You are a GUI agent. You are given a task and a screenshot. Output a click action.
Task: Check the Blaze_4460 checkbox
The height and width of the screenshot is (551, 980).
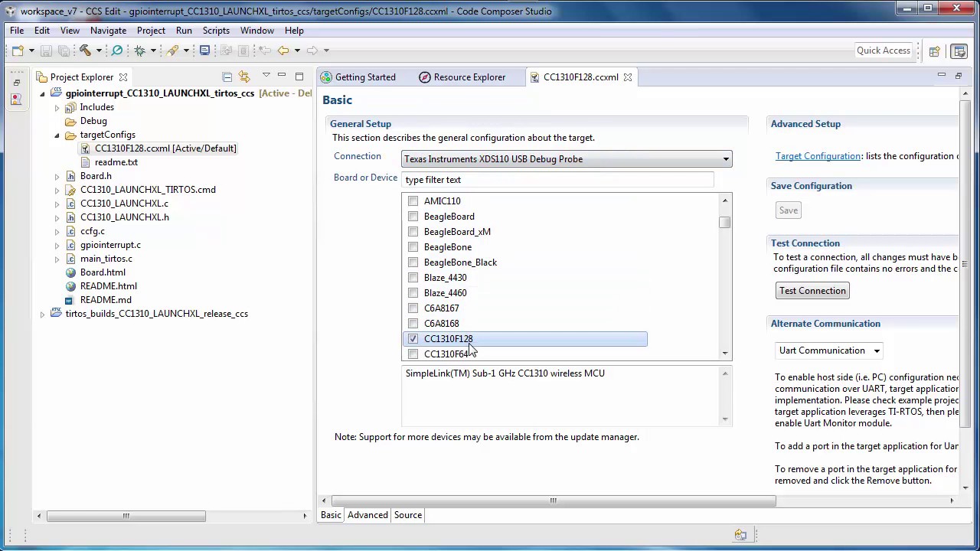click(x=413, y=293)
